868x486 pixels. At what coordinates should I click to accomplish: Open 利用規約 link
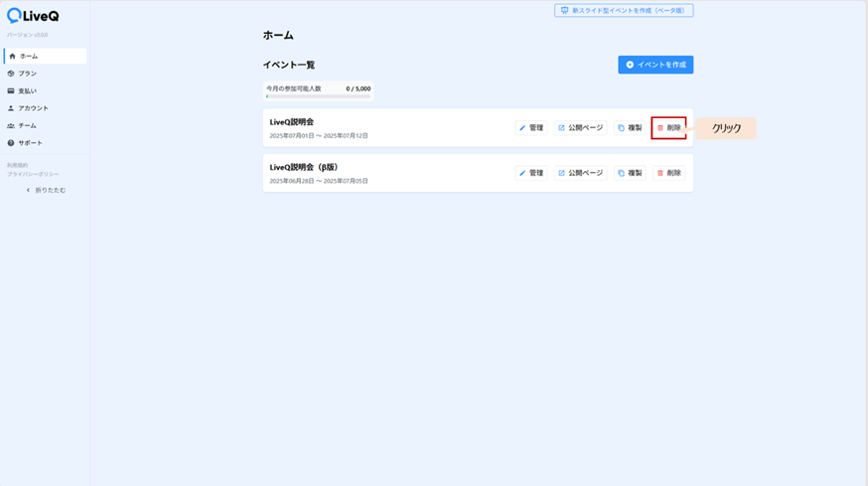click(x=17, y=165)
